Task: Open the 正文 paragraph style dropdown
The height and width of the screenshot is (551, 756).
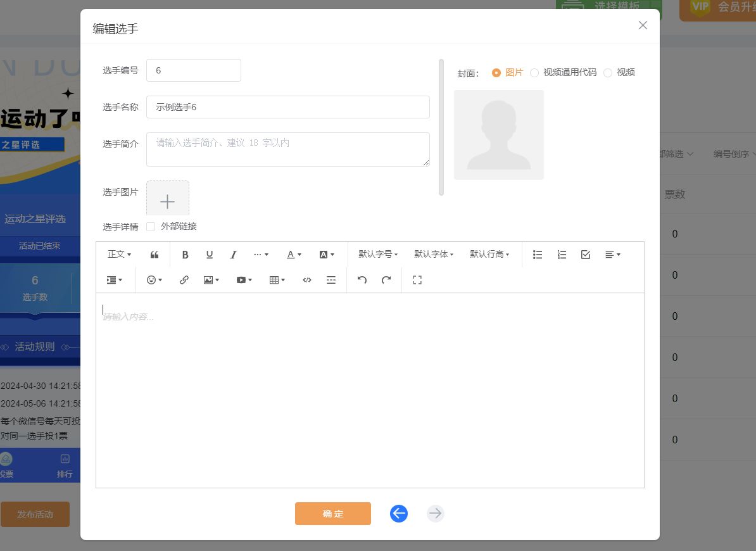Action: (x=120, y=255)
